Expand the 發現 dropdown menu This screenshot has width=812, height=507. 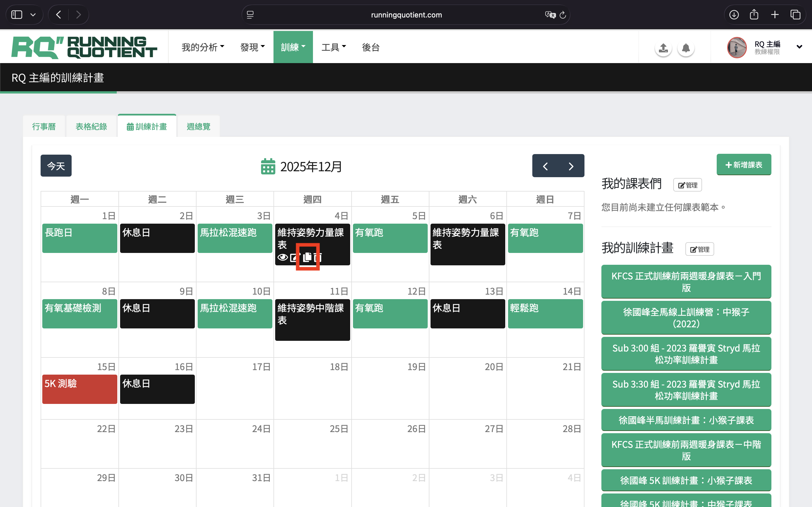tap(252, 47)
